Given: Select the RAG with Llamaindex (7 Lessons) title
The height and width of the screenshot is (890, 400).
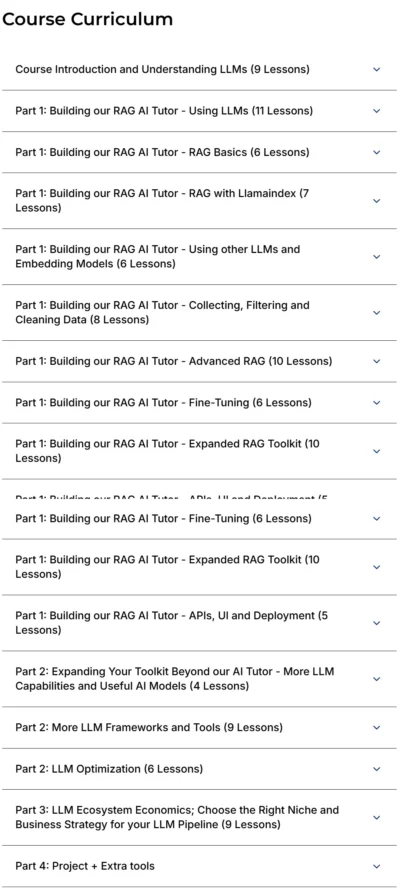Looking at the screenshot, I should click(x=162, y=201).
